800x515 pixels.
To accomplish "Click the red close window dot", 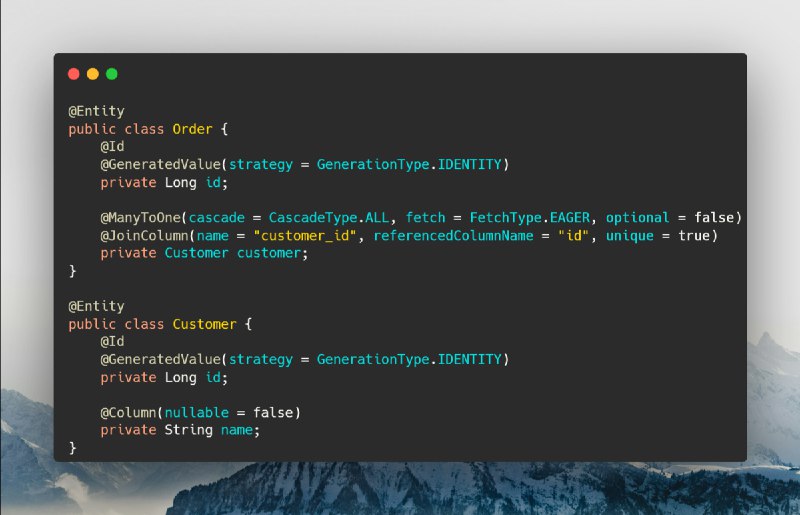I will [x=73, y=74].
